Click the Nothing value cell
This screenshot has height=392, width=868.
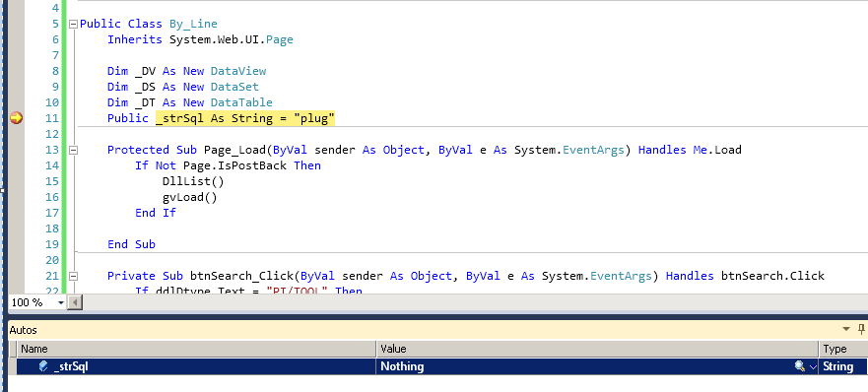coord(597,366)
